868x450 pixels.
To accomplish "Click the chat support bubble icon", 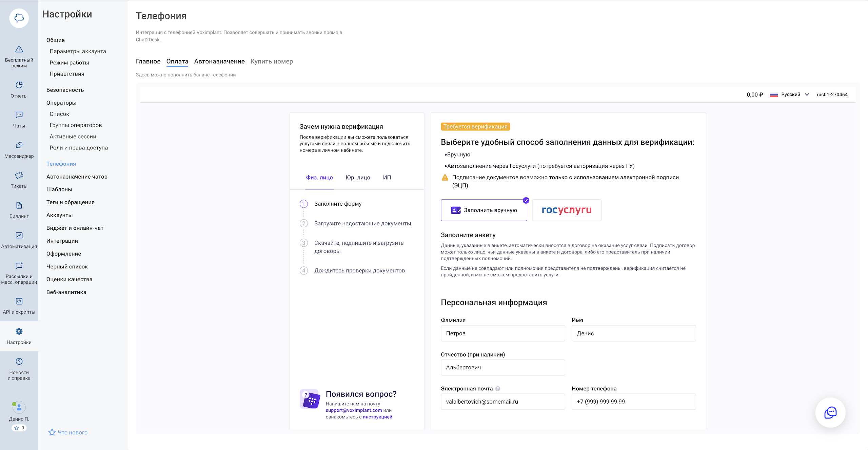I will [x=830, y=412].
